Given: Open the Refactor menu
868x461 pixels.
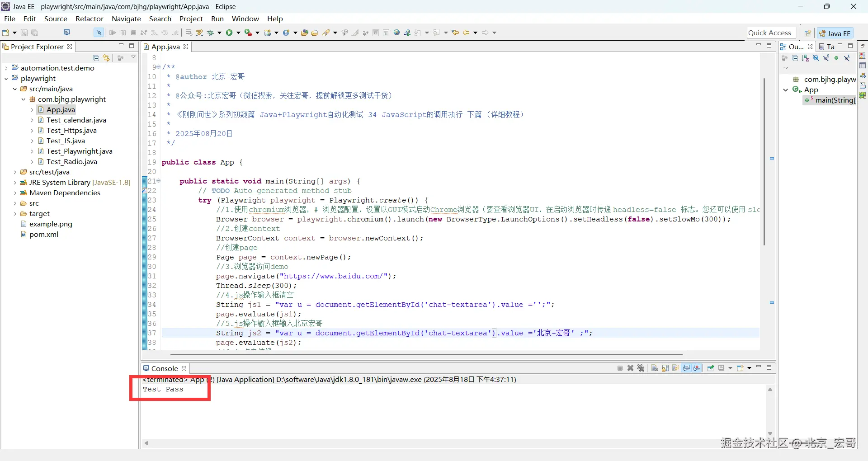Looking at the screenshot, I should point(90,19).
